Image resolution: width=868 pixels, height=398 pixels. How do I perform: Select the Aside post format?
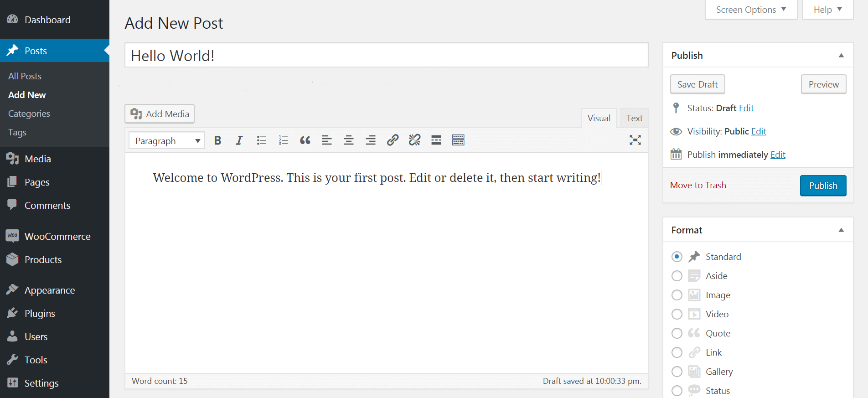[677, 276]
